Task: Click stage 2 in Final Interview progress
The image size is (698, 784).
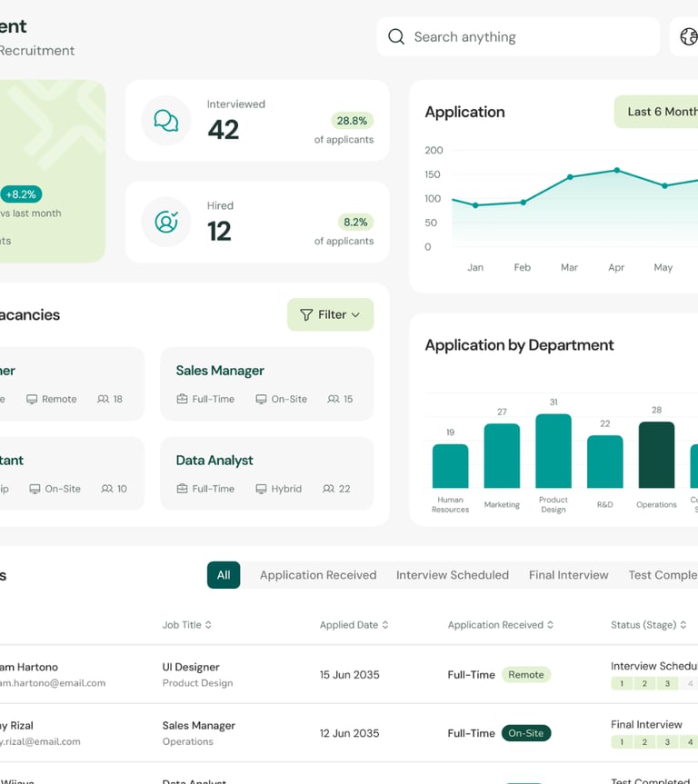Action: pos(644,742)
